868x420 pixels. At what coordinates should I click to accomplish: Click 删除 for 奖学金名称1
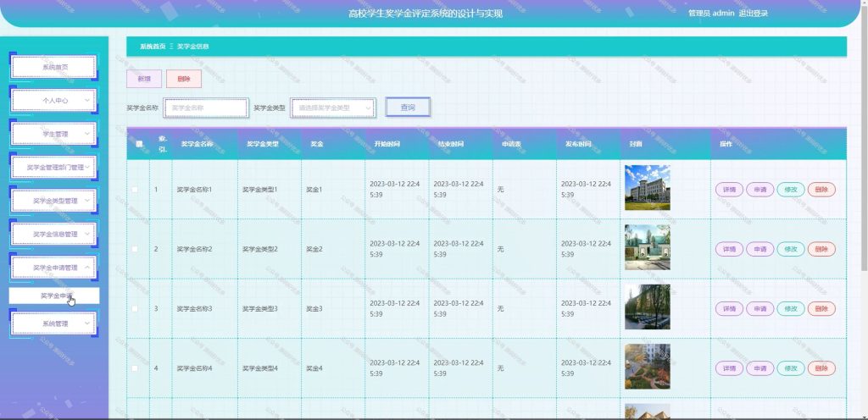click(821, 190)
